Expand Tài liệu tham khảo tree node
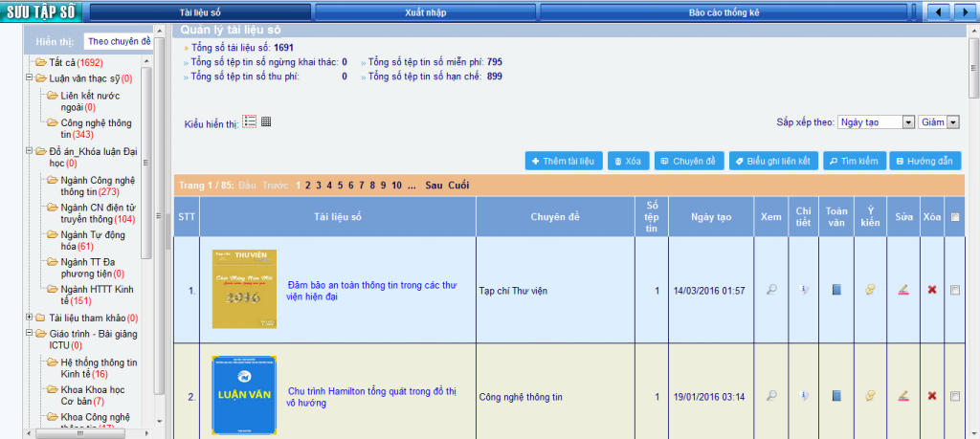The height and width of the screenshot is (439, 980). [x=29, y=318]
